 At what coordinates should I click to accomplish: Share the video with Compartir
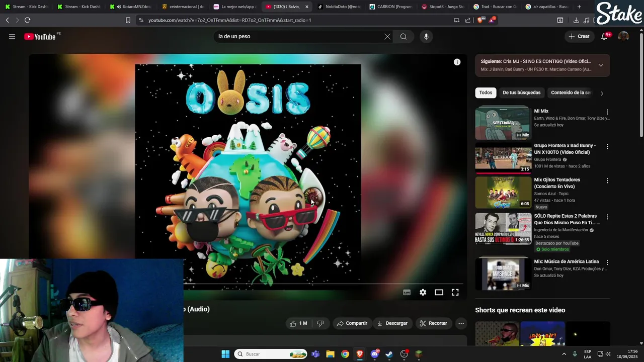tap(352, 323)
